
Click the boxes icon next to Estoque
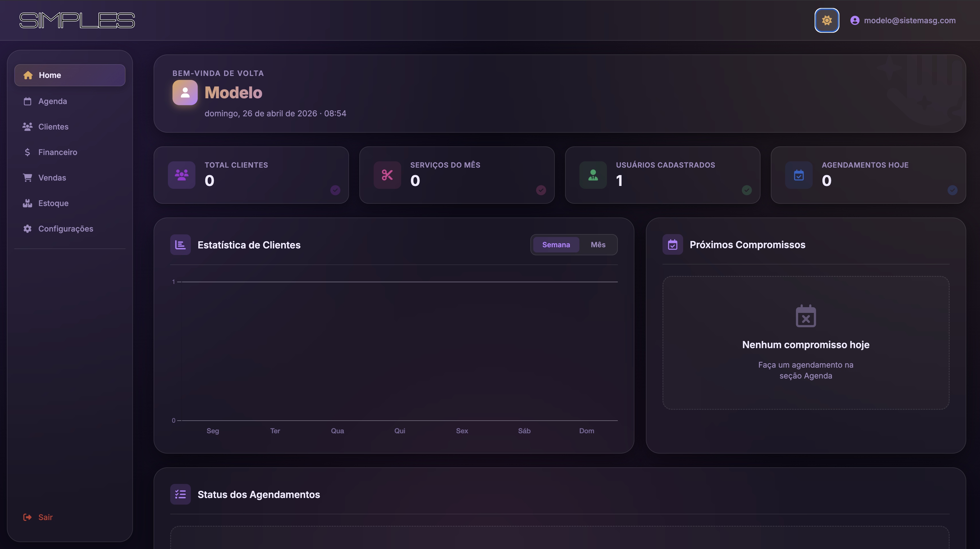point(28,203)
